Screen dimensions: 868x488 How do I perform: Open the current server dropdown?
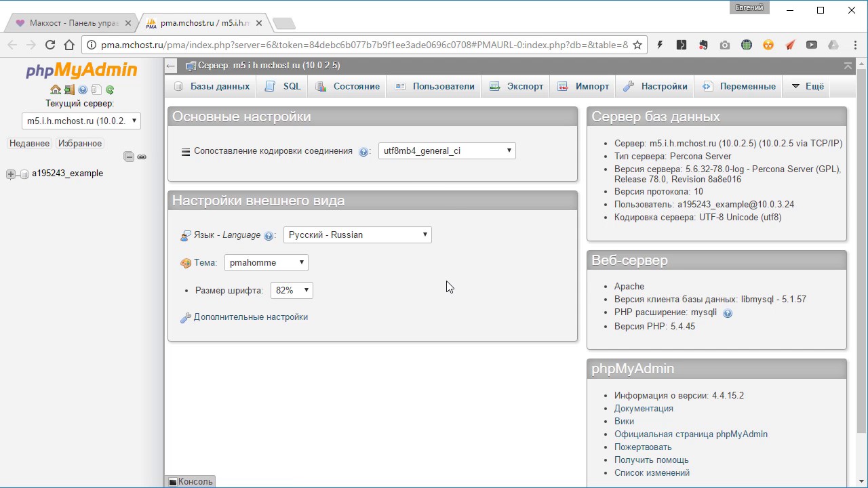(81, 121)
